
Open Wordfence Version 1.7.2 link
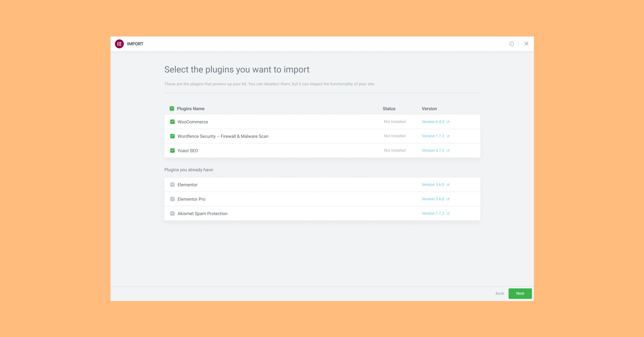tap(433, 136)
